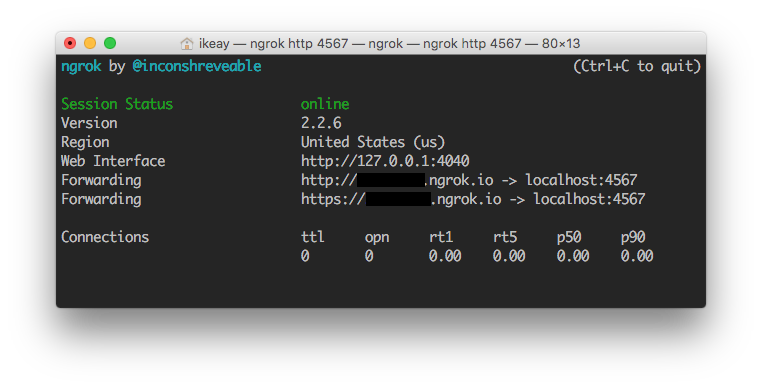Click the 'rt1' column header
Image resolution: width=762 pixels, height=388 pixels.
click(x=441, y=237)
